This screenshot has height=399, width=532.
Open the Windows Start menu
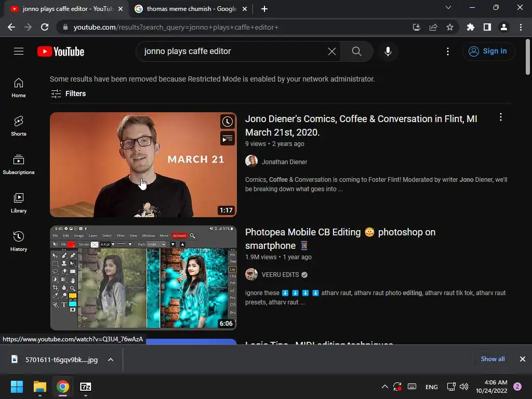click(17, 387)
